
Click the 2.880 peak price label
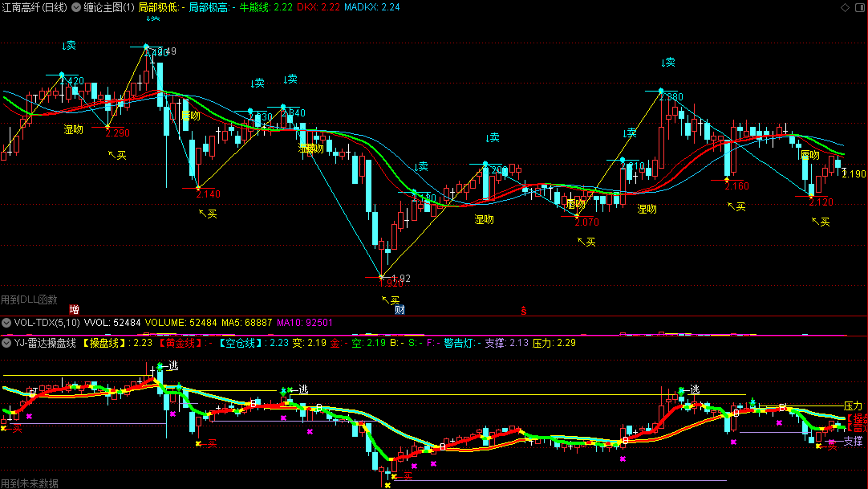pyautogui.click(x=671, y=97)
